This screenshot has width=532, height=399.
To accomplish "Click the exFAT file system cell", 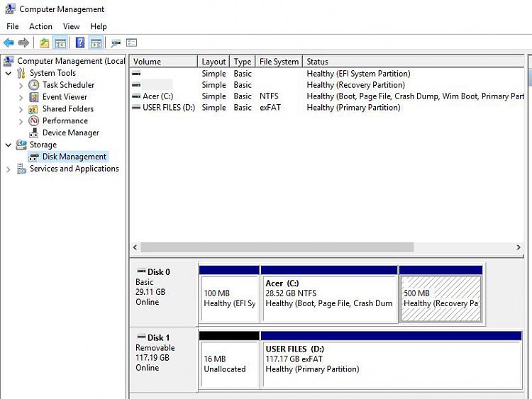I will tap(270, 108).
